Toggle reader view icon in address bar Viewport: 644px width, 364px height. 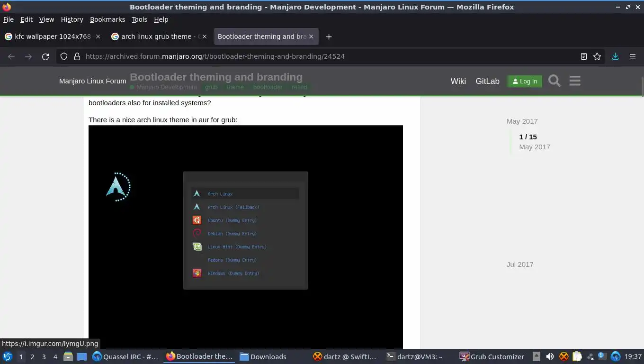pos(584,56)
